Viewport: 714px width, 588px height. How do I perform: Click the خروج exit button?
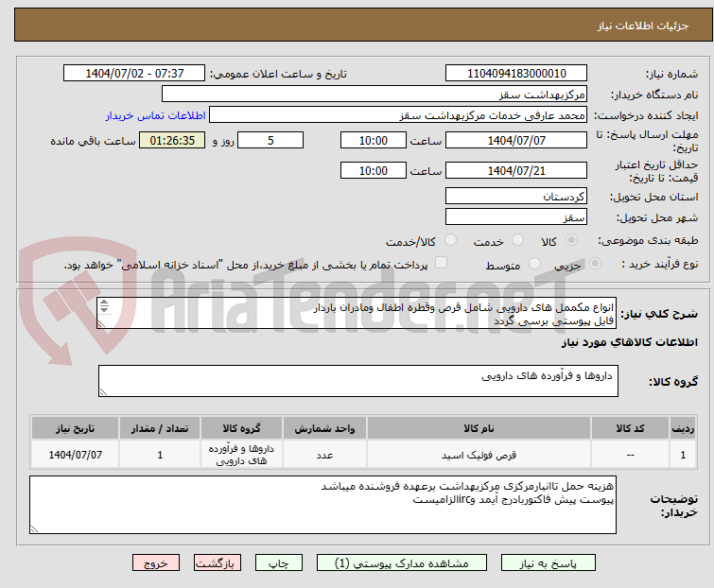coord(156,563)
